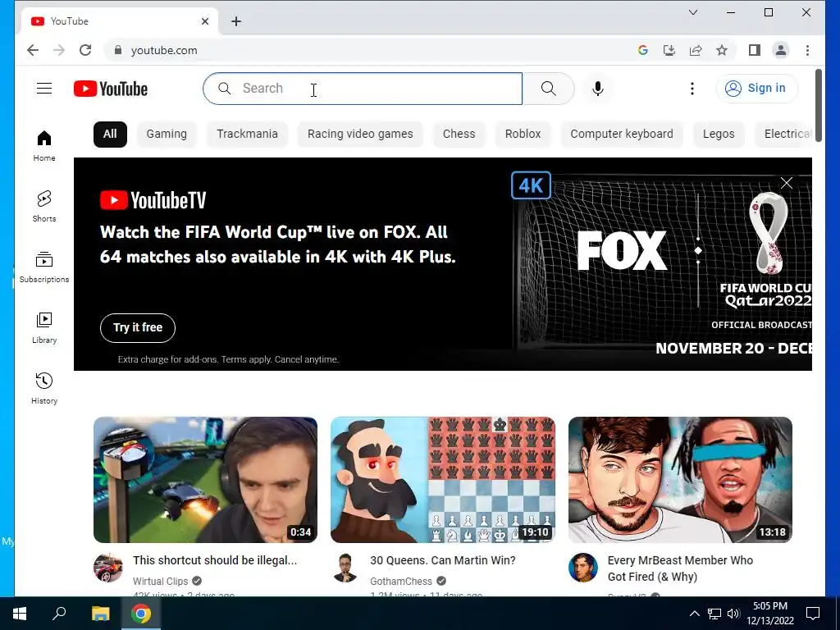Open Chrome three-dot menu
Image resolution: width=840 pixels, height=630 pixels.
tap(807, 50)
